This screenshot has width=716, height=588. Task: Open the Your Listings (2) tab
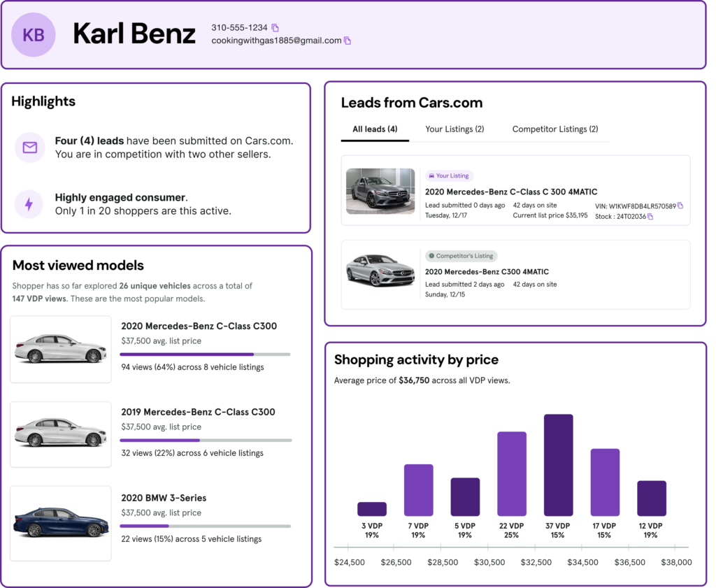click(x=454, y=129)
